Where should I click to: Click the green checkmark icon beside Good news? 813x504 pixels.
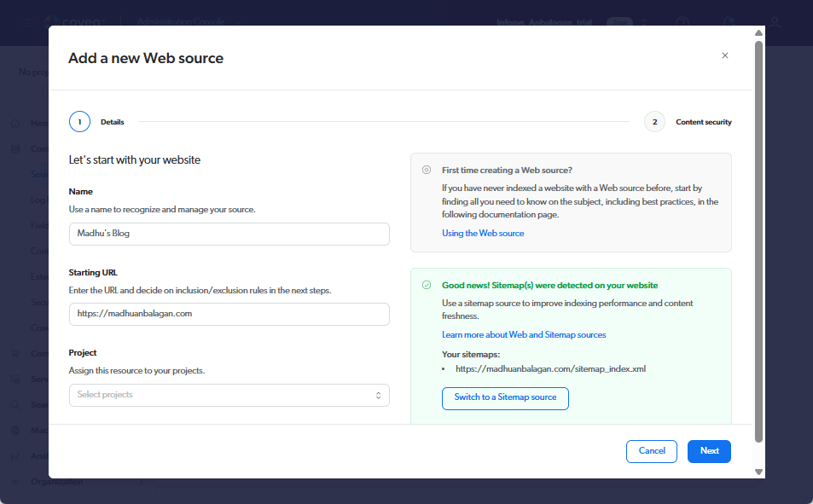click(427, 285)
